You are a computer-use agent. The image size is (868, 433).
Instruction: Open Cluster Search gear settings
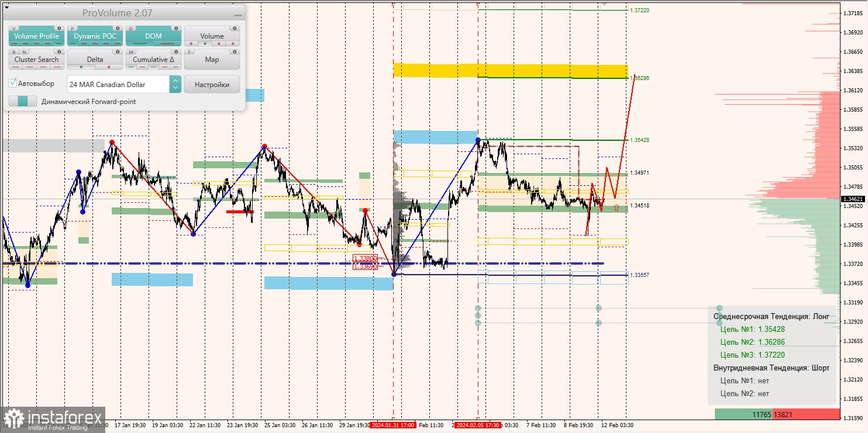tap(58, 51)
